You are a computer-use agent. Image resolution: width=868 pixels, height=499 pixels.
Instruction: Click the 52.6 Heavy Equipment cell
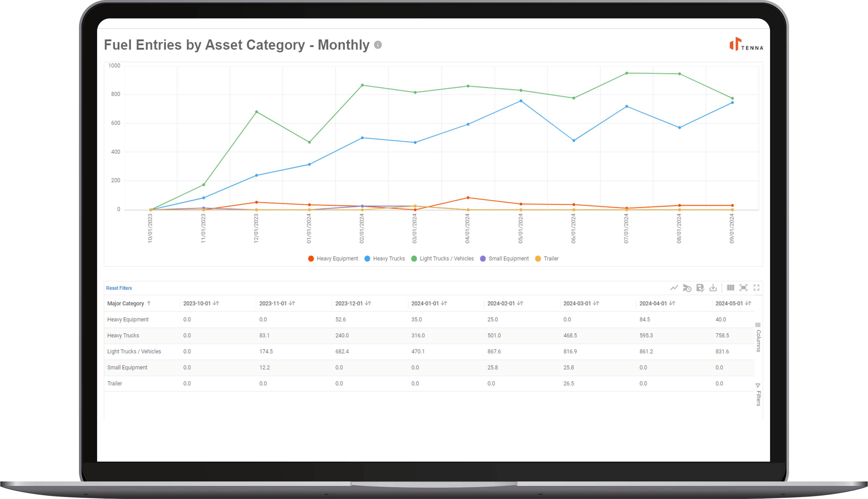pos(341,319)
